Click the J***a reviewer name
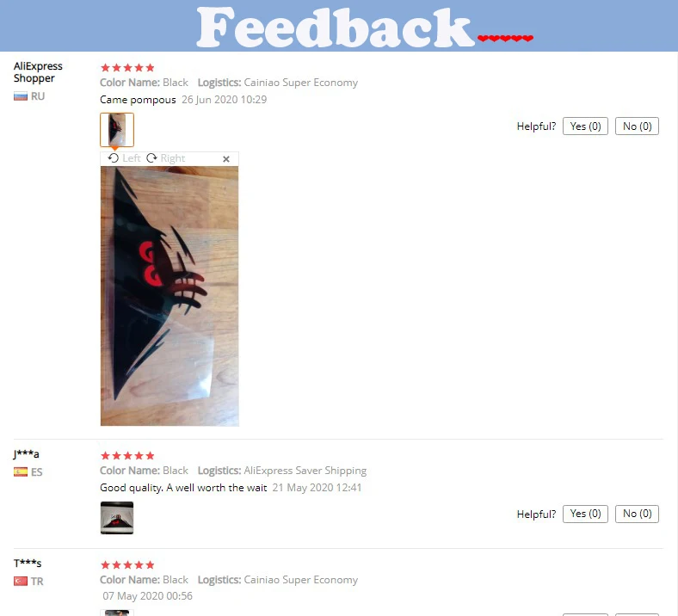The width and height of the screenshot is (678, 616). [x=26, y=454]
